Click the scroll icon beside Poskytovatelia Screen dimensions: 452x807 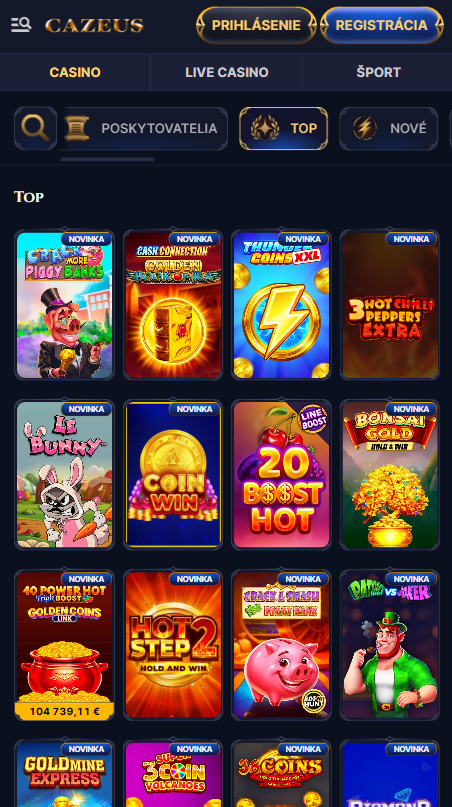click(77, 128)
